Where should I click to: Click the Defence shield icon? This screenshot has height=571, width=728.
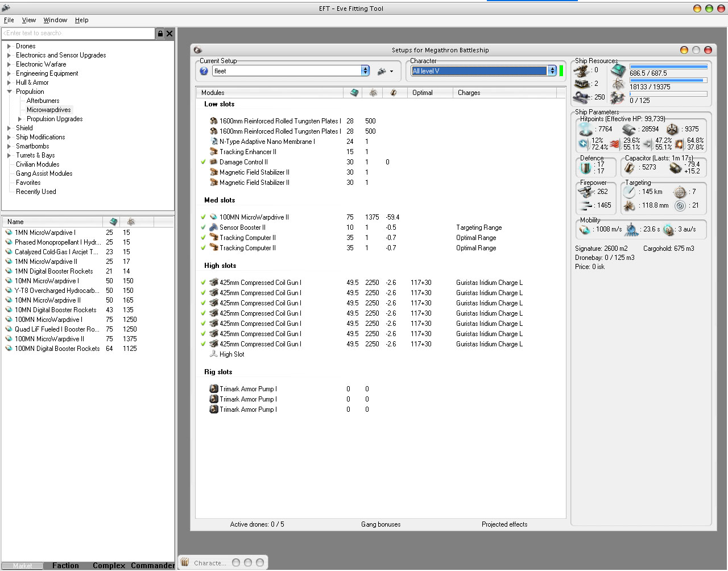(586, 168)
